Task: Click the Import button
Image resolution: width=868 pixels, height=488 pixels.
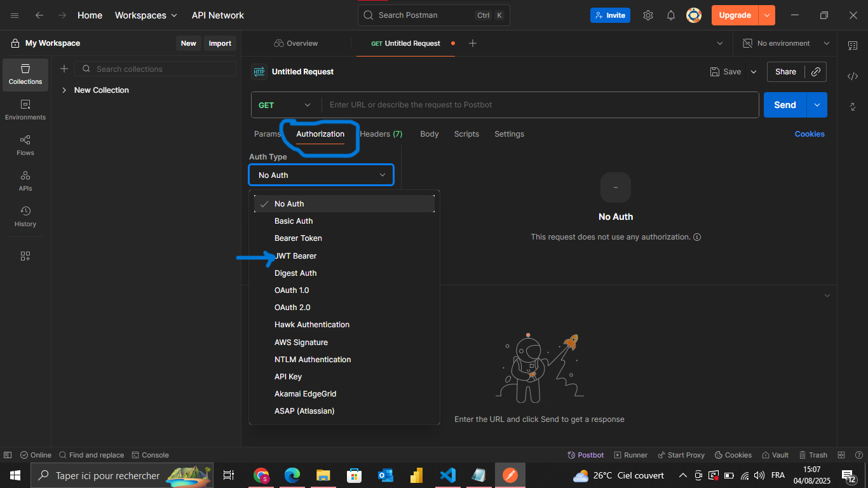Action: pos(220,43)
